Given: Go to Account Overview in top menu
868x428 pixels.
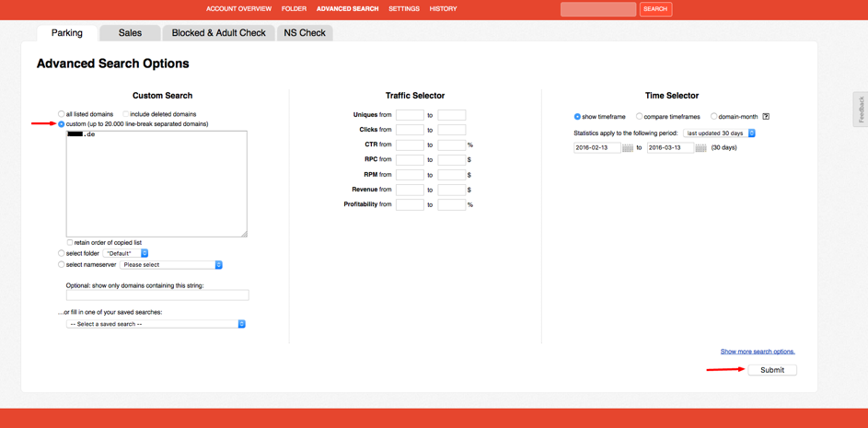Looking at the screenshot, I should (x=238, y=9).
